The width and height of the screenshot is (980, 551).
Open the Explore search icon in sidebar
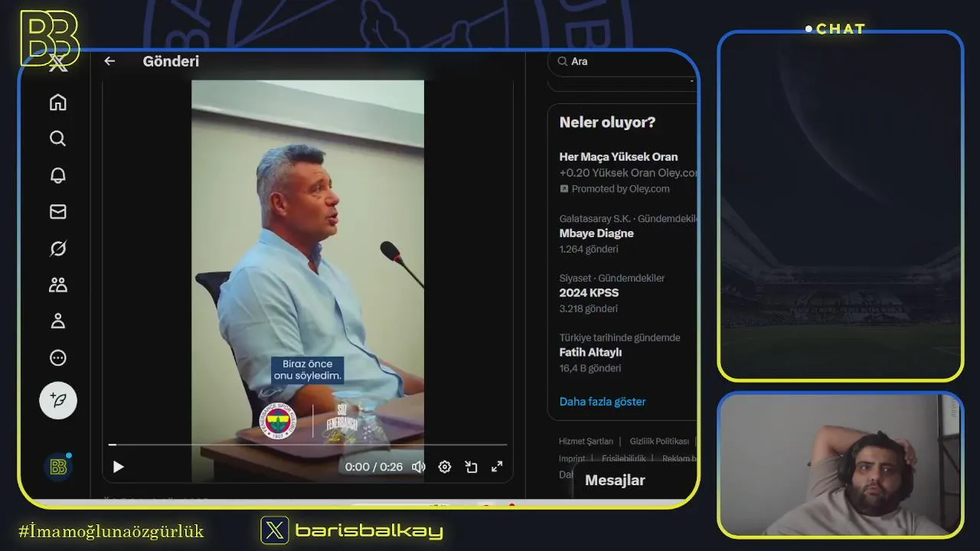(58, 139)
